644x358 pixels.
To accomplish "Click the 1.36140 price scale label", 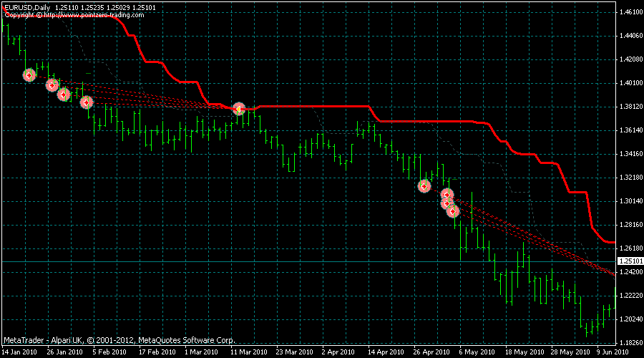I will pos(631,130).
